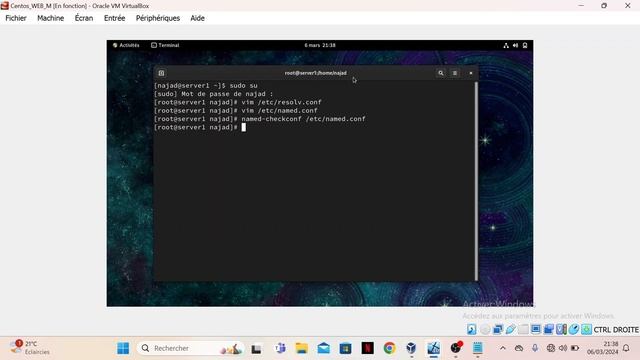Click the VirtualBox display status icon

536,329
